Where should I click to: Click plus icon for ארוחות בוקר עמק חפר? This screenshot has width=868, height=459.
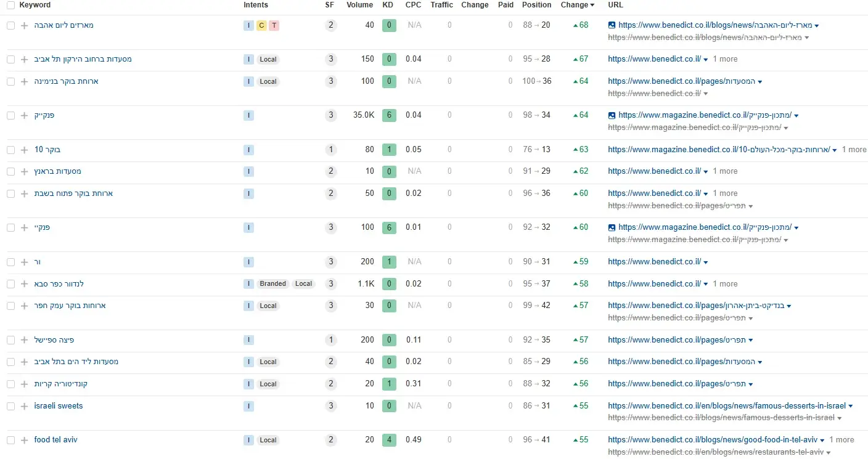pos(24,306)
